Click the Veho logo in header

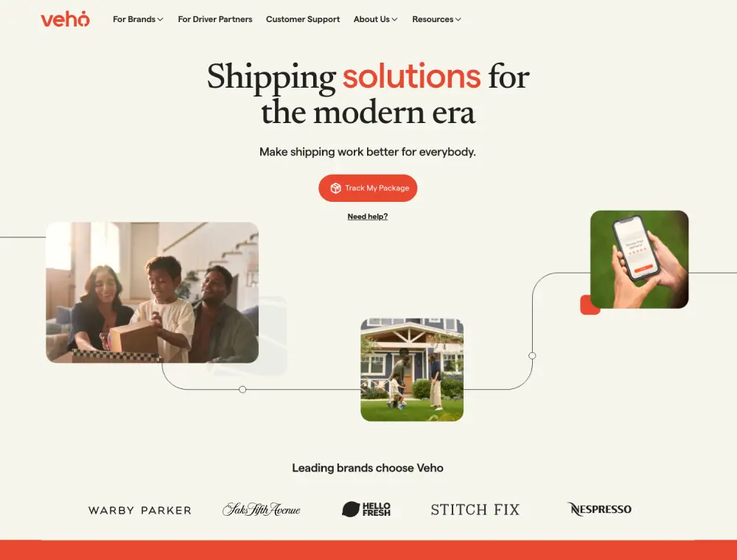click(x=65, y=19)
